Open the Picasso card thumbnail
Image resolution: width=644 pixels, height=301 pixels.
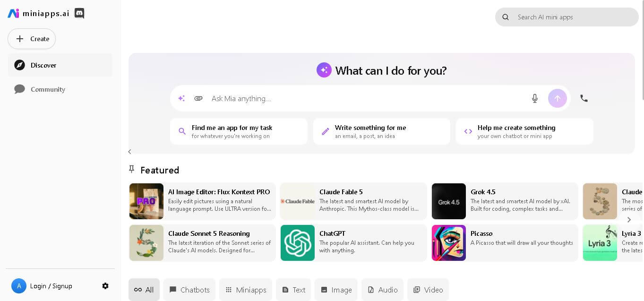point(449,243)
